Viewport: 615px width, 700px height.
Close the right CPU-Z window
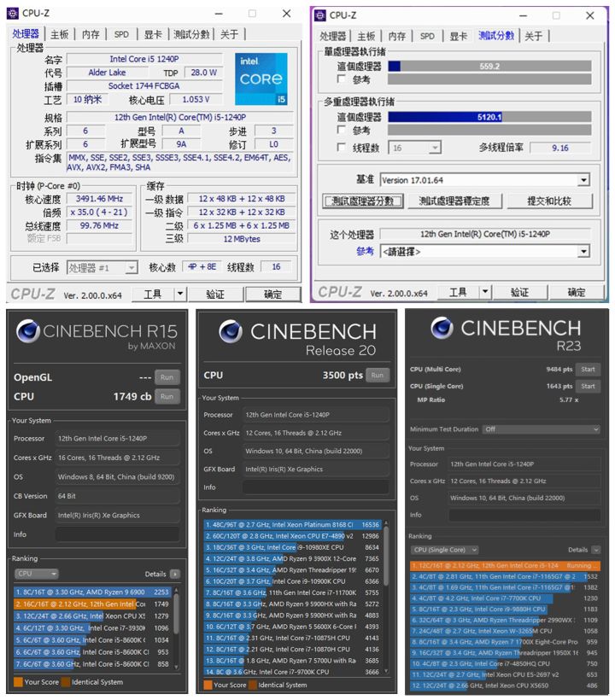click(590, 15)
